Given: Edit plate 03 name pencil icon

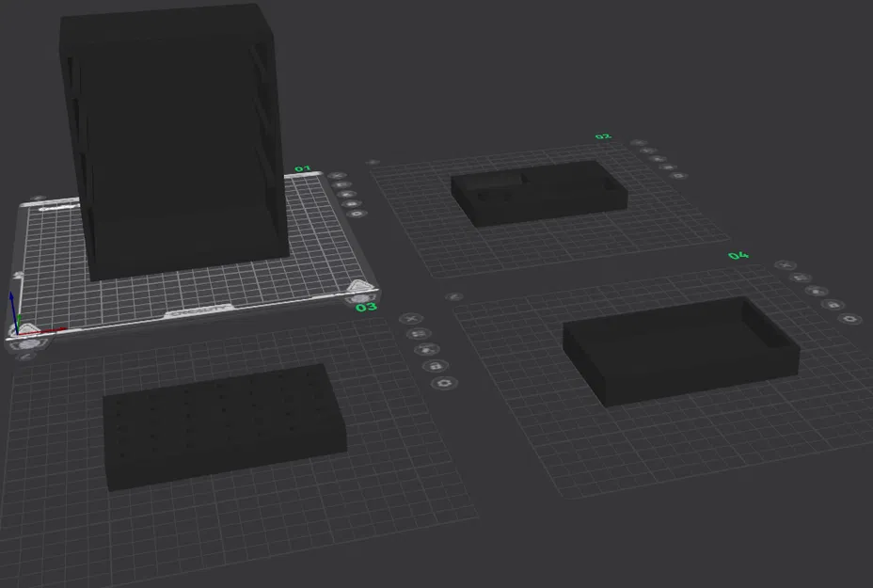Looking at the screenshot, I should point(25,357).
